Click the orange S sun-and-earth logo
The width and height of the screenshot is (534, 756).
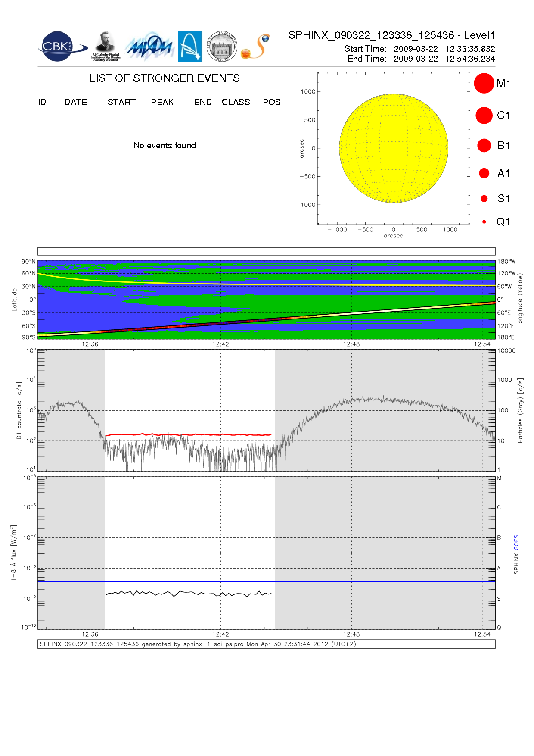pyautogui.click(x=256, y=47)
